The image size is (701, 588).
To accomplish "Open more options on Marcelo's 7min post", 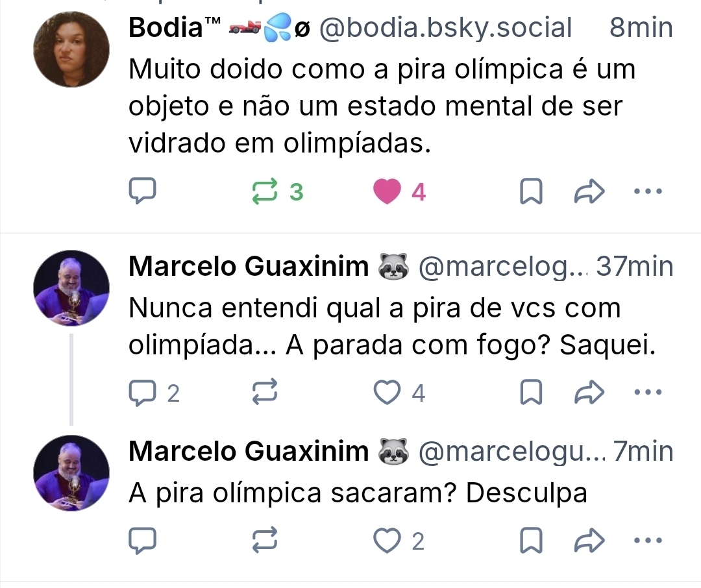I will pos(647,541).
